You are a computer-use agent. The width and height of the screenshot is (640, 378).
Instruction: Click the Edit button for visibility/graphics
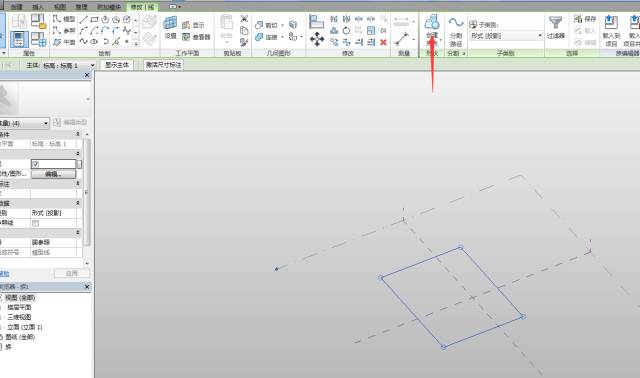[x=53, y=174]
